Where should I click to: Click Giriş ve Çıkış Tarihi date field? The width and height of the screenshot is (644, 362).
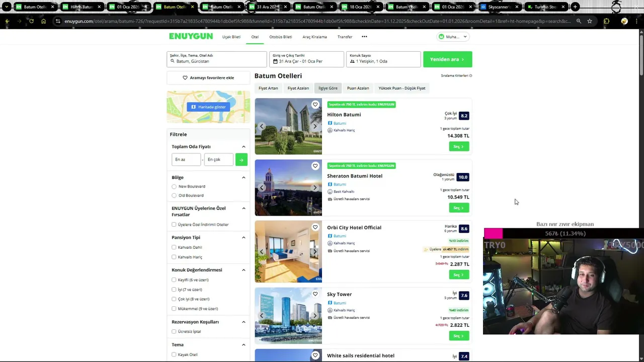[306, 59]
